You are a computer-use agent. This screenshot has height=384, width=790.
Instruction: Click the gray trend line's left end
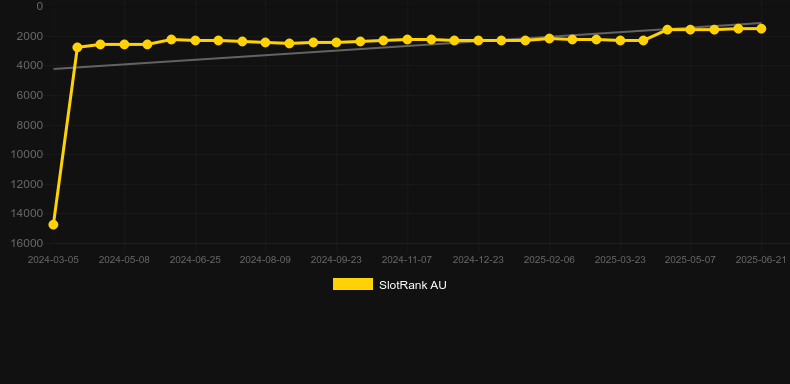pos(54,69)
